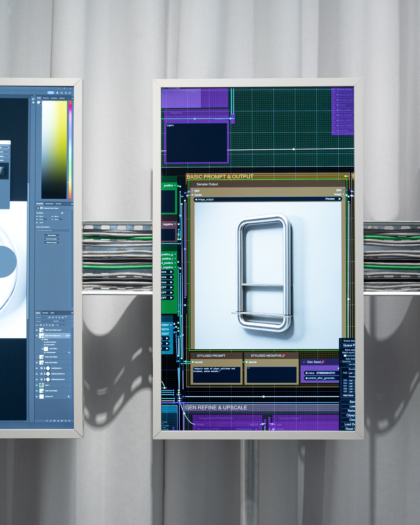Collapse effects arrow on Vector Smart Object copy
Image resolution: width=420 pixels, height=525 pixels.
[71, 336]
